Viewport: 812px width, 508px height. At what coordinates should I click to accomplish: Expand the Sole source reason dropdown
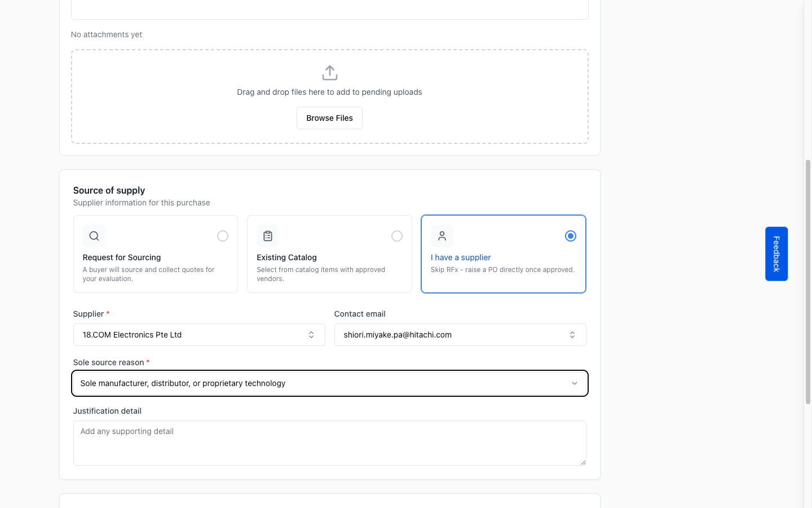330,383
